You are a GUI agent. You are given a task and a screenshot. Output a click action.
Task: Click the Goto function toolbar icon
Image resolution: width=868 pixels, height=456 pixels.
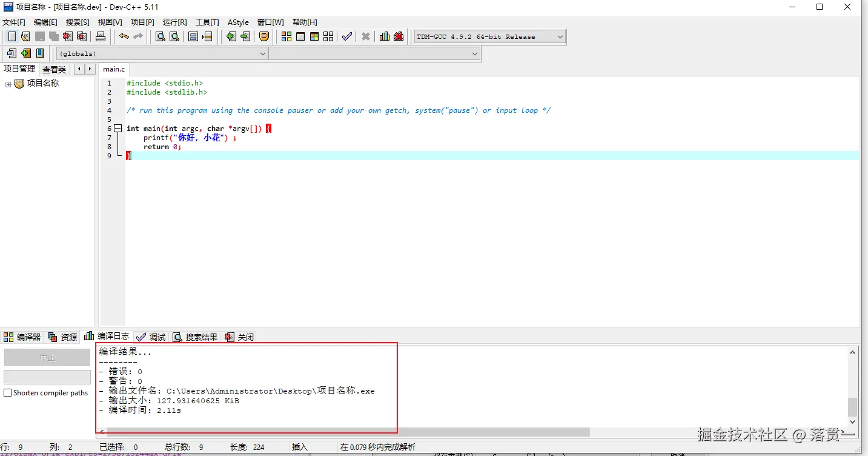click(193, 36)
